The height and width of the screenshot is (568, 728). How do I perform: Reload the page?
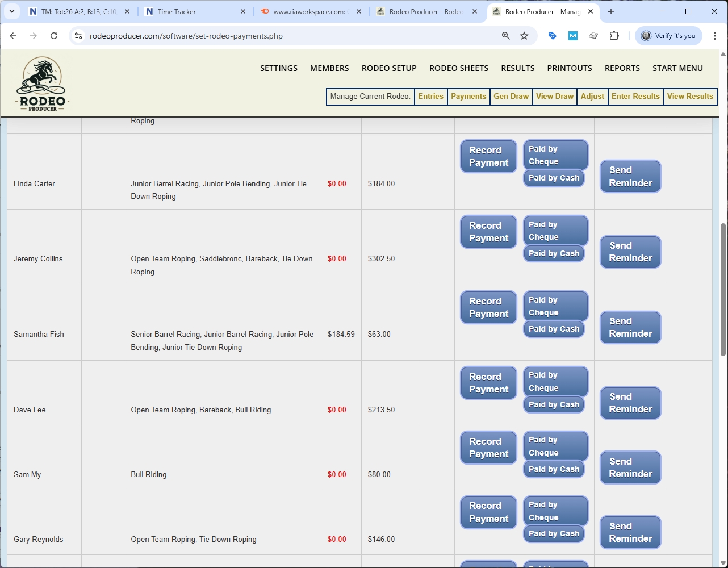pyautogui.click(x=54, y=36)
